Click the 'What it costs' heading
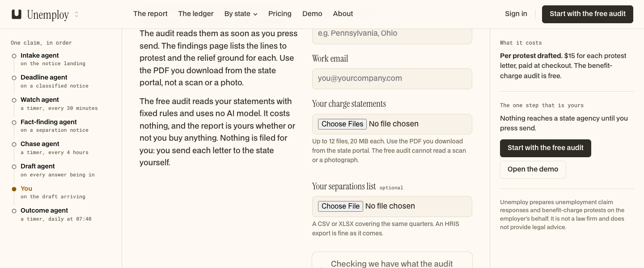The height and width of the screenshot is (268, 644). [x=521, y=43]
